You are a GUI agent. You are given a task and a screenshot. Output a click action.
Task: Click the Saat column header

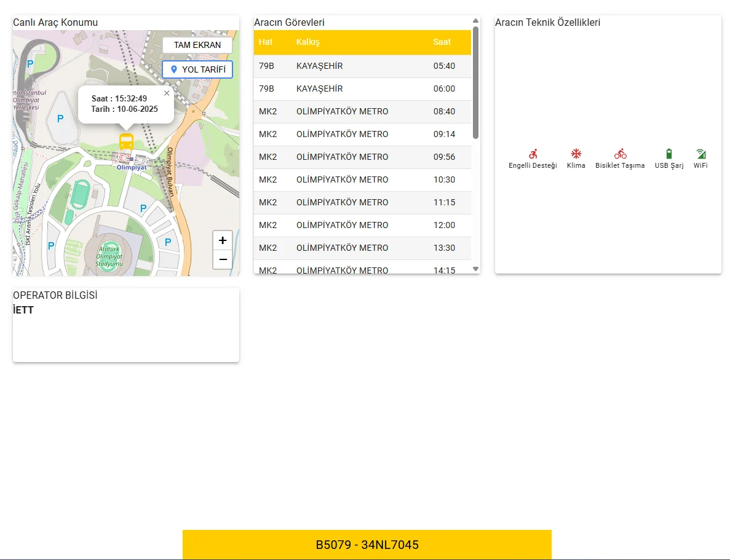442,42
